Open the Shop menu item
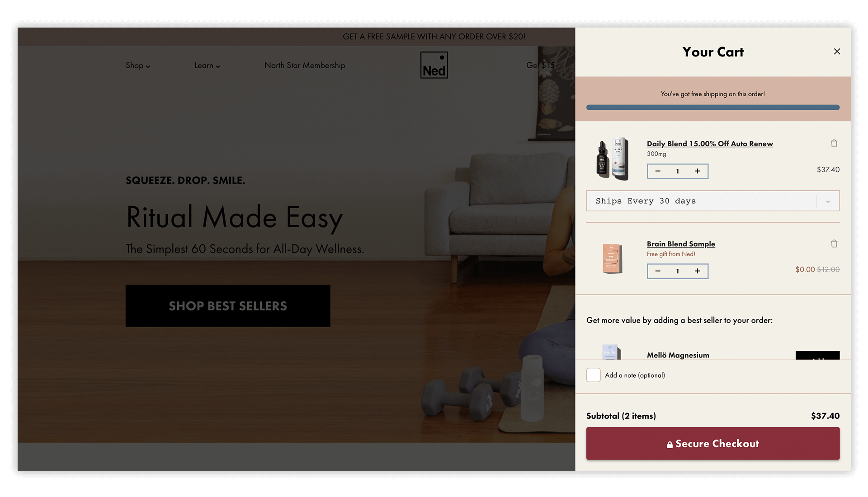Image resolution: width=868 pixels, height=497 pixels. pyautogui.click(x=138, y=65)
